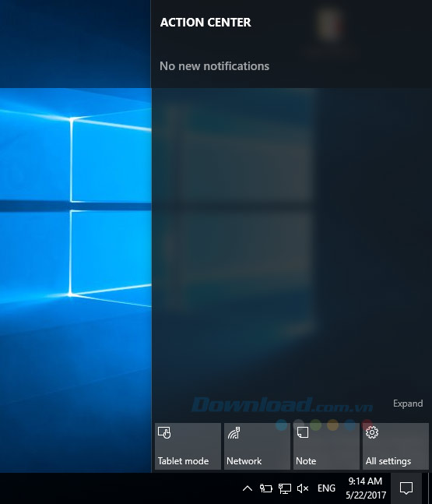432x504 pixels.
Task: Click the No new notifications message
Action: [x=215, y=66]
